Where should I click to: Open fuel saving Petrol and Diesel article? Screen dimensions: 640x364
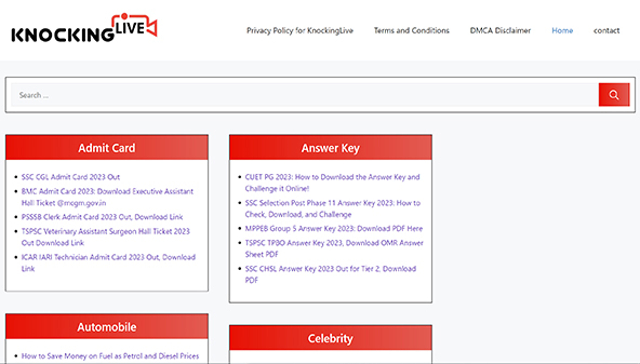point(110,356)
